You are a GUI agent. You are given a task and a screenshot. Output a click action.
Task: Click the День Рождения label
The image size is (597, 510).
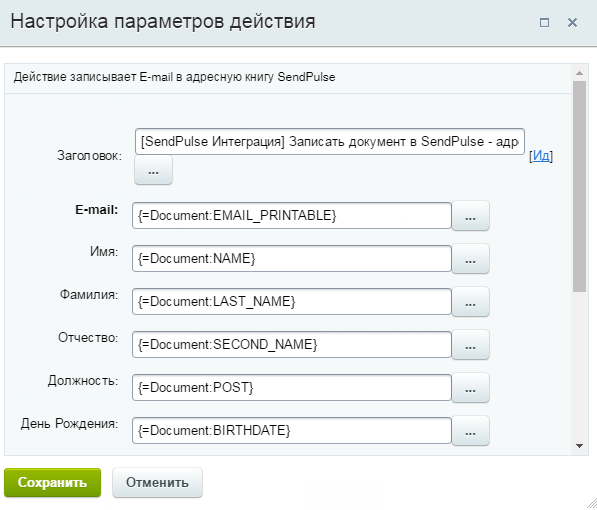(x=69, y=424)
